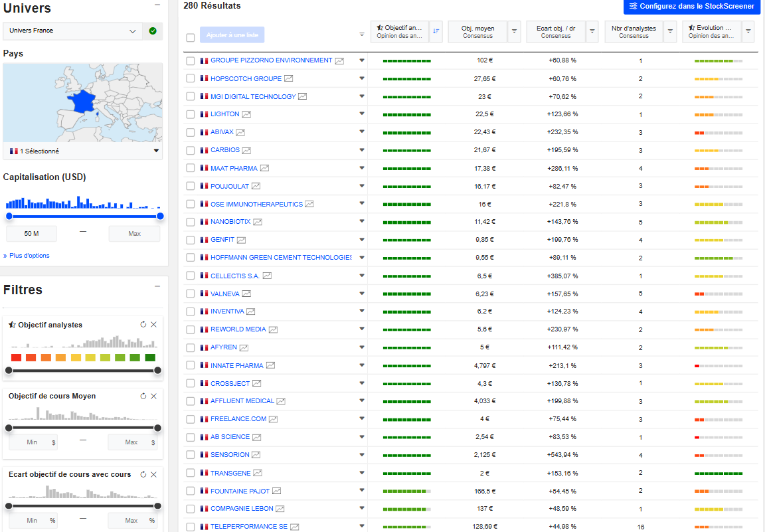Click the filter icon on Nbr d'analystes column
Image resolution: width=765 pixels, height=532 pixels.
click(x=671, y=31)
